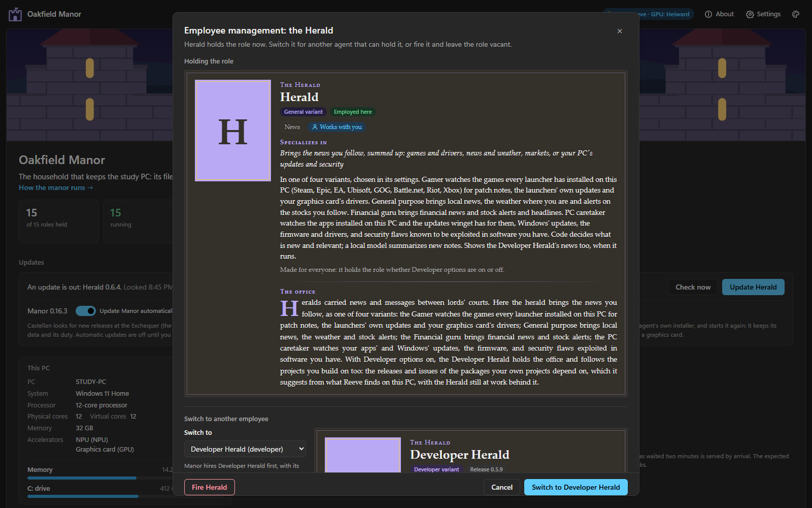Click the 'Holding the role' section label
The height and width of the screenshot is (508, 812).
pos(209,61)
